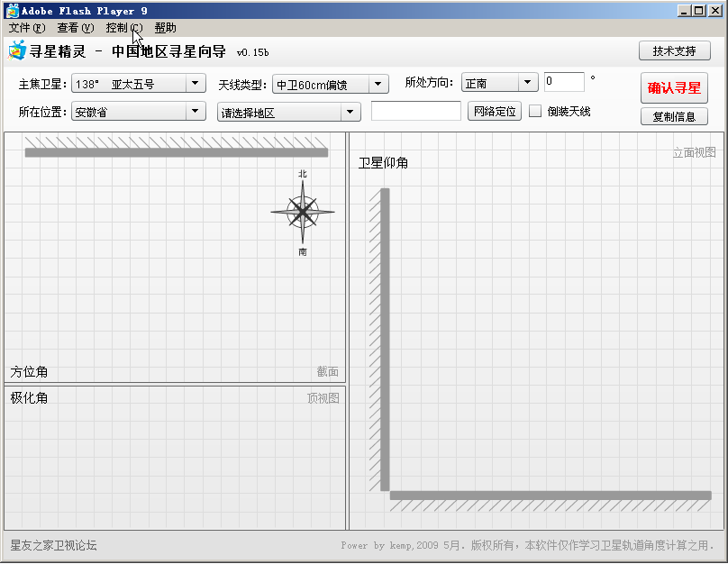Enable the 倒装天线 checkbox
Image resolution: width=728 pixels, height=564 pixels.
pos(536,110)
